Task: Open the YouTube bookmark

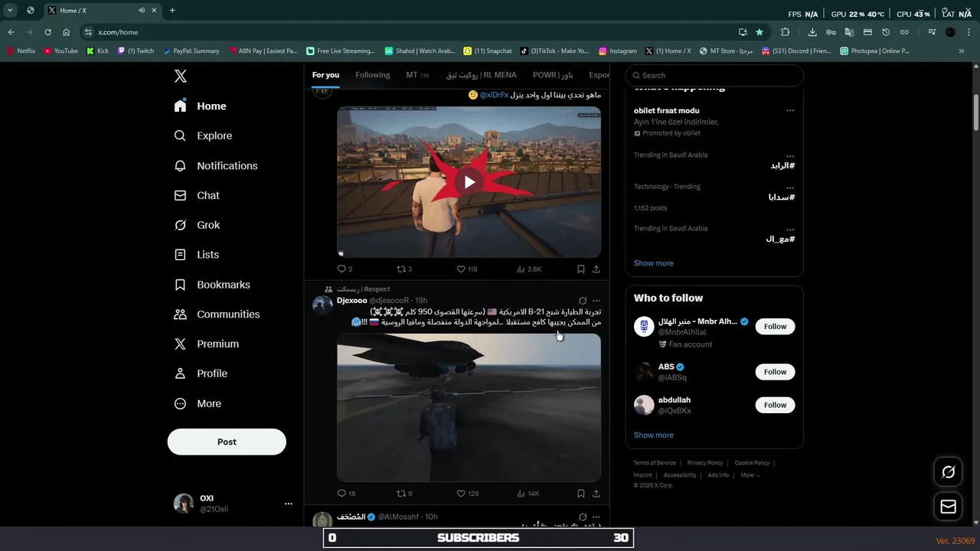Action: [x=61, y=51]
